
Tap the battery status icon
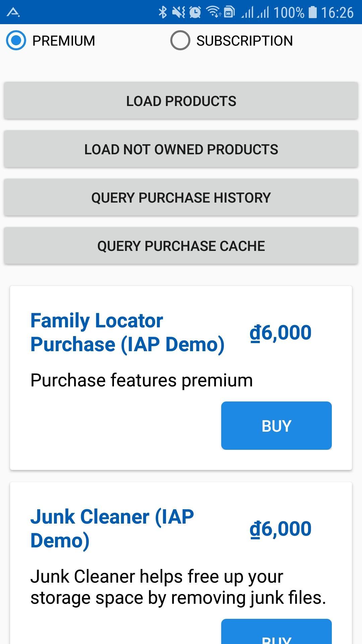coord(312,12)
